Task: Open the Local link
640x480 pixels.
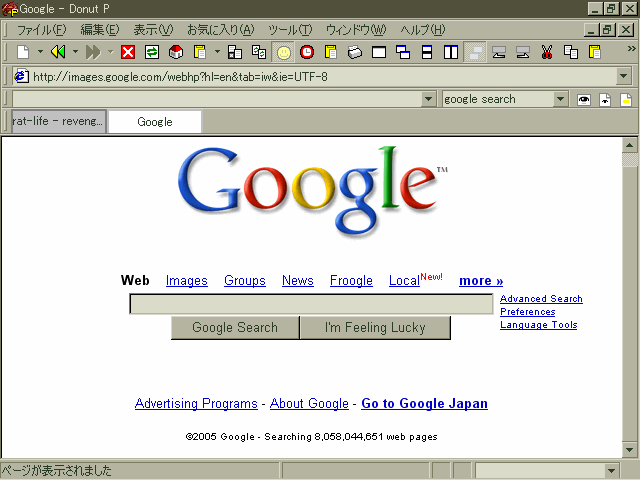Action: tap(404, 280)
